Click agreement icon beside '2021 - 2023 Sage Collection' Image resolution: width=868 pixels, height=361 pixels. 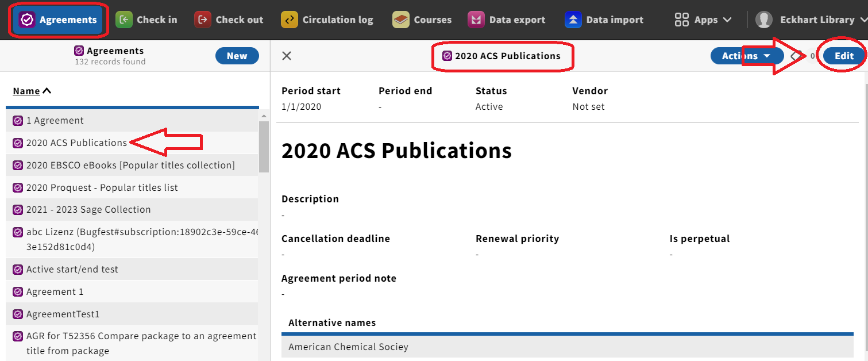pyautogui.click(x=18, y=210)
